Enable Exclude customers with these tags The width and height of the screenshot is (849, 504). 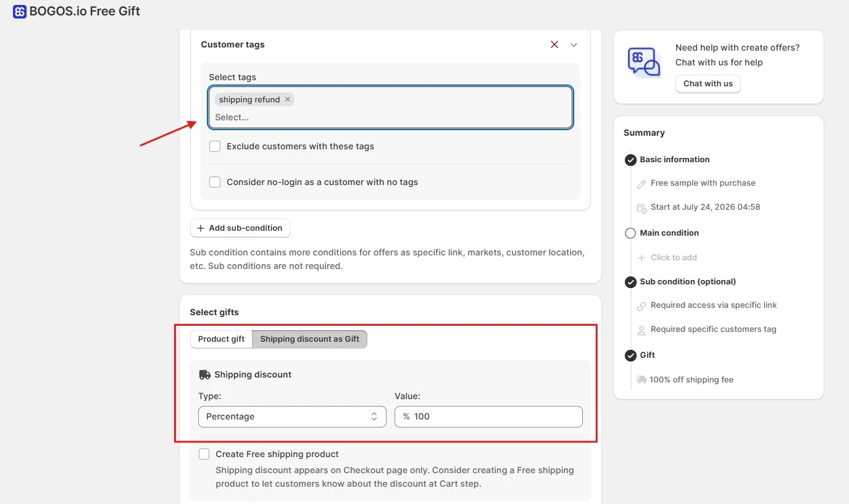point(215,146)
